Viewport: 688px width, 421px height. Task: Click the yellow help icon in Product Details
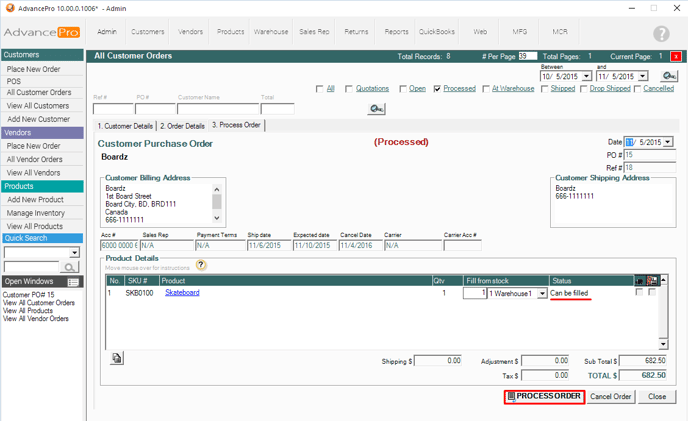click(x=201, y=265)
